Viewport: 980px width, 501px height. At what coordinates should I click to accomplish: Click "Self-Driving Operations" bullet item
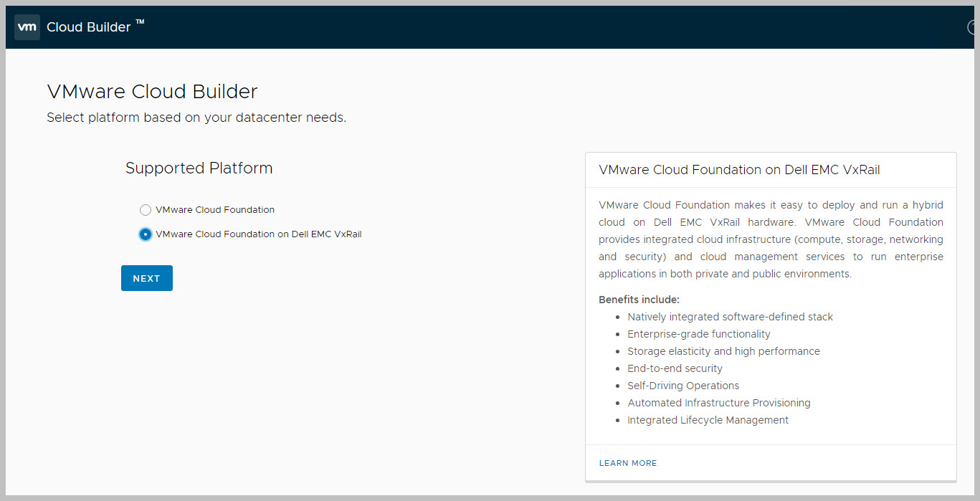(683, 386)
